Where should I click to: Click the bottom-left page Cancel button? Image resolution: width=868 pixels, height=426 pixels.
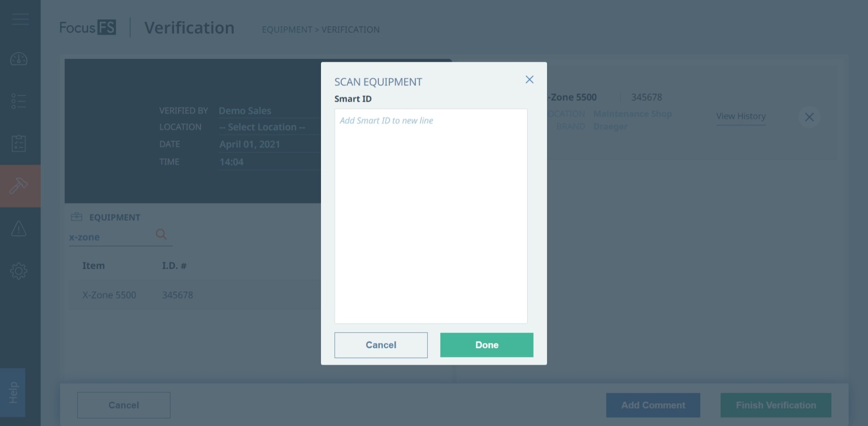pos(124,405)
